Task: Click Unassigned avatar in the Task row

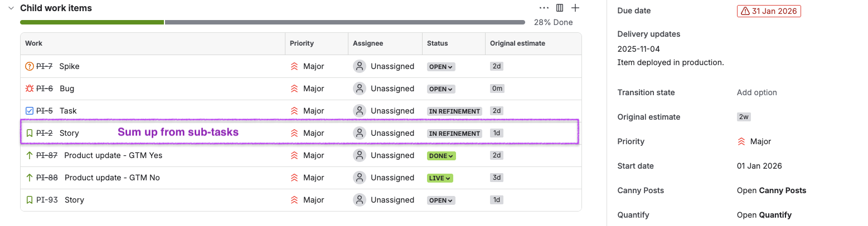Action: 360,111
